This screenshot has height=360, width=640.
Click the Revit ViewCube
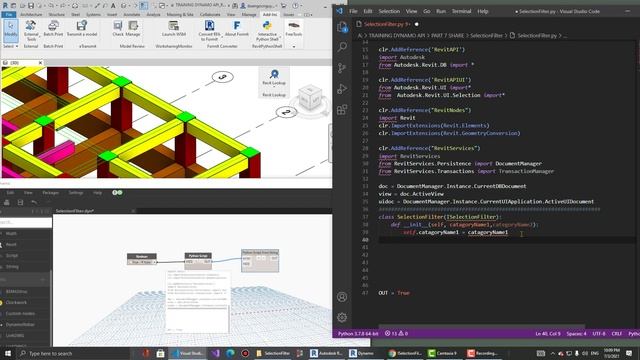click(x=310, y=98)
